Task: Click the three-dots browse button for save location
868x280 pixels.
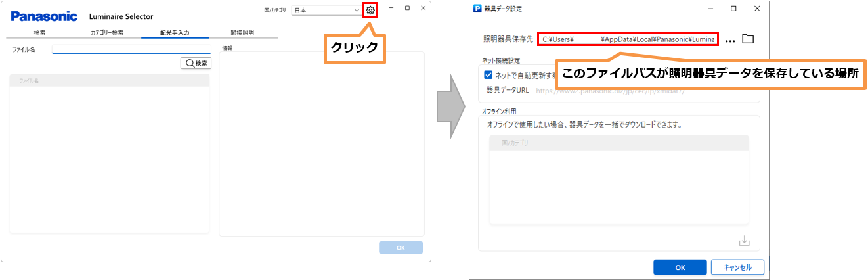Action: (730, 40)
